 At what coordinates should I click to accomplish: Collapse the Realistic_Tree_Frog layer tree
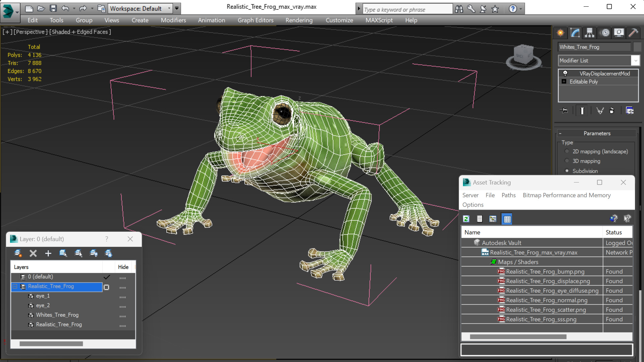[x=15, y=286]
